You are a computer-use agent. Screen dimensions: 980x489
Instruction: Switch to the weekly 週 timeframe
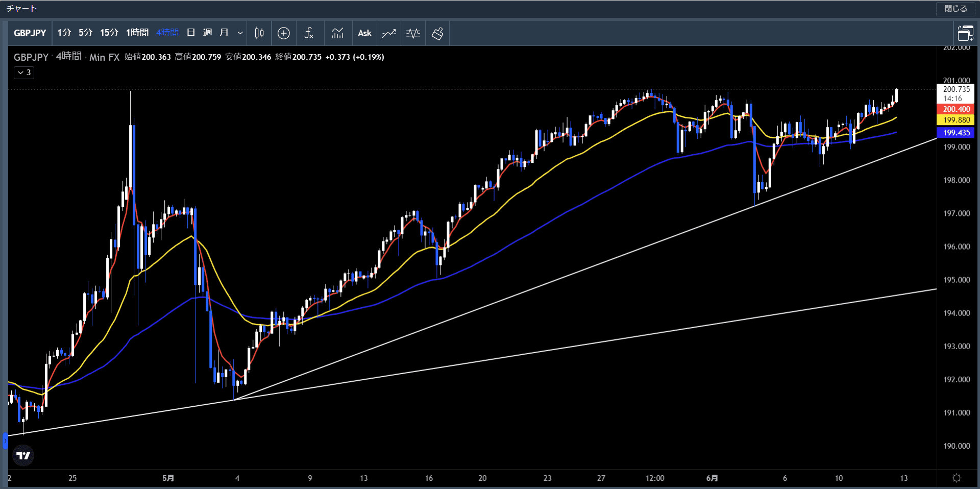pyautogui.click(x=207, y=33)
